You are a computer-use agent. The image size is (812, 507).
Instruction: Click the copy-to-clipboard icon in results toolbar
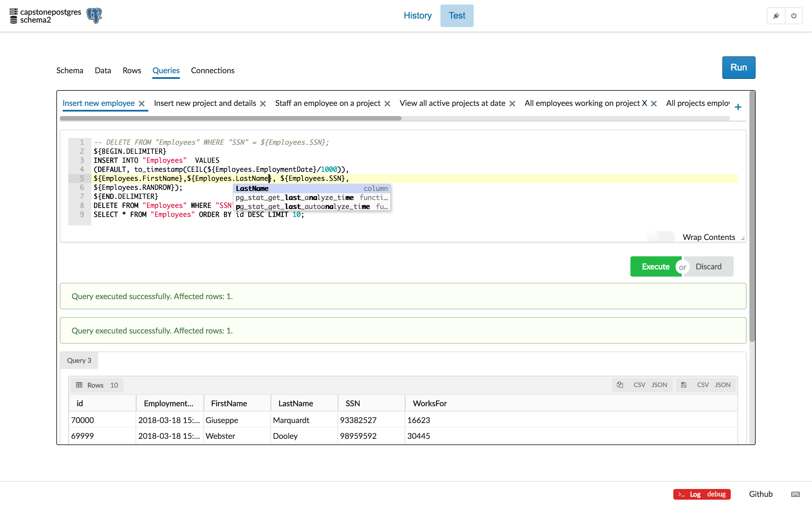[620, 384]
